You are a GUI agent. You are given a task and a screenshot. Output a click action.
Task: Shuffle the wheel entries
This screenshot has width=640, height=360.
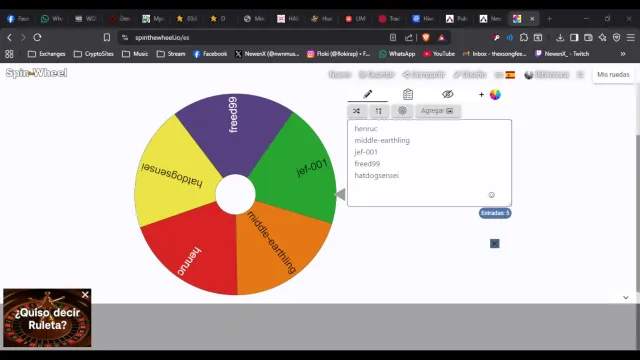click(357, 111)
